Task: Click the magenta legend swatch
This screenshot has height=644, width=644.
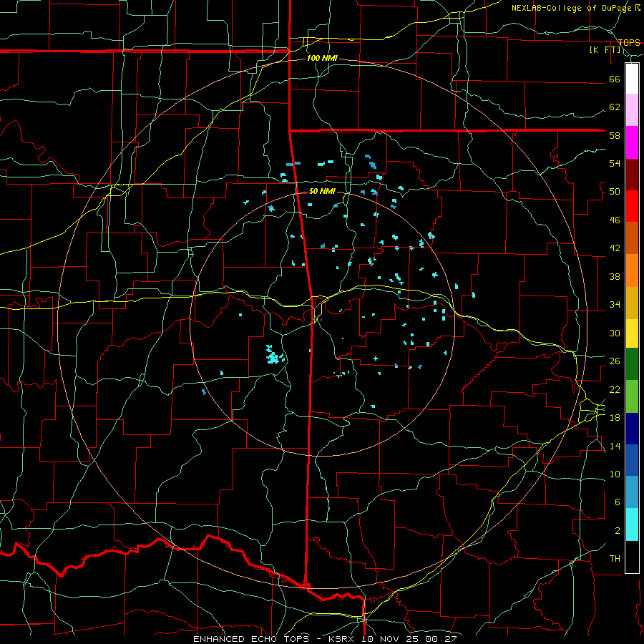Action: pos(632,142)
